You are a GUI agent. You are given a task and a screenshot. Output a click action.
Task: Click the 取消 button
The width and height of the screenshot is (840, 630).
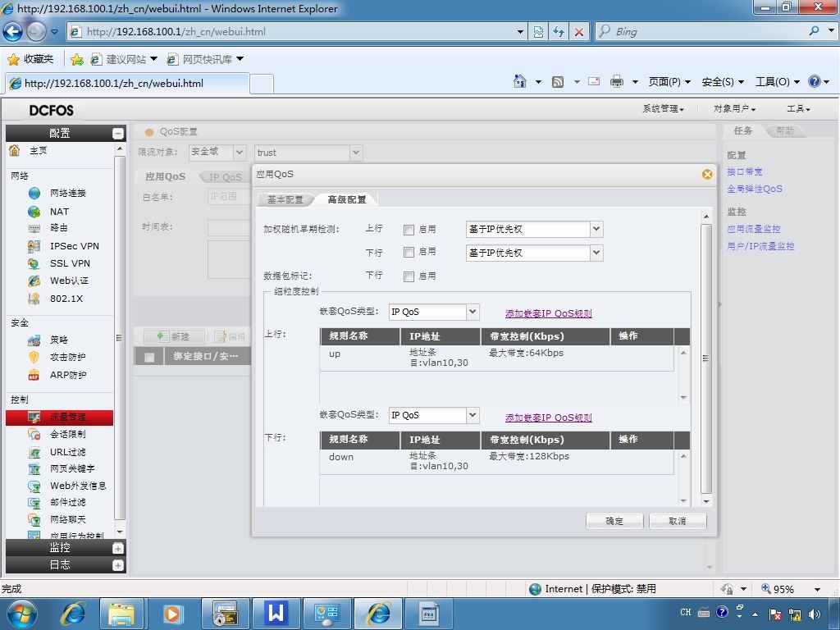[x=678, y=521]
